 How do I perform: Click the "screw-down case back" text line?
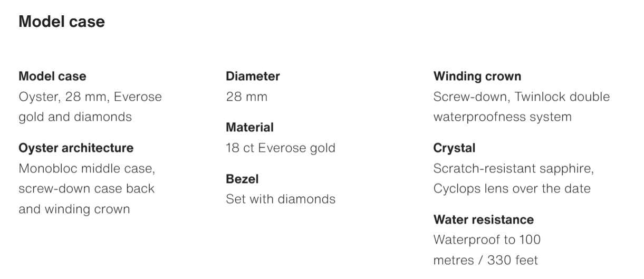86,189
